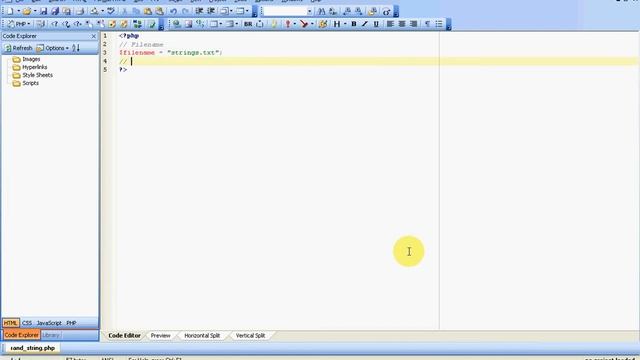
Task: Select the Scripts folder in the tree
Action: tap(31, 83)
